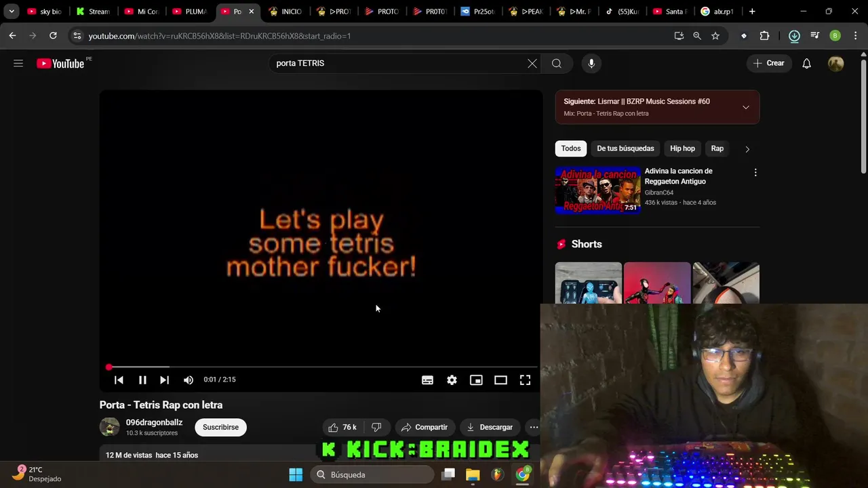The image size is (868, 488).
Task: Click the magnifier search button
Action: 557,63
